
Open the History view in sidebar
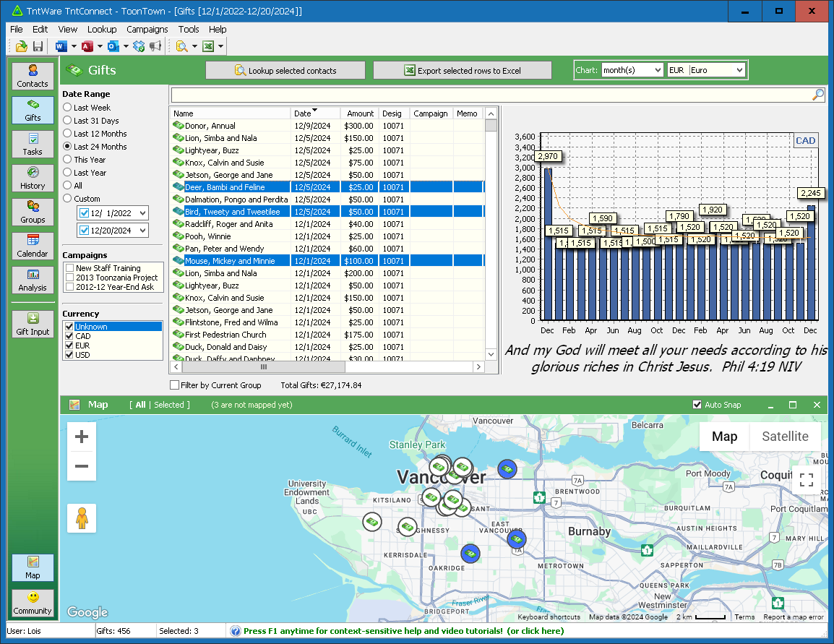(x=33, y=178)
